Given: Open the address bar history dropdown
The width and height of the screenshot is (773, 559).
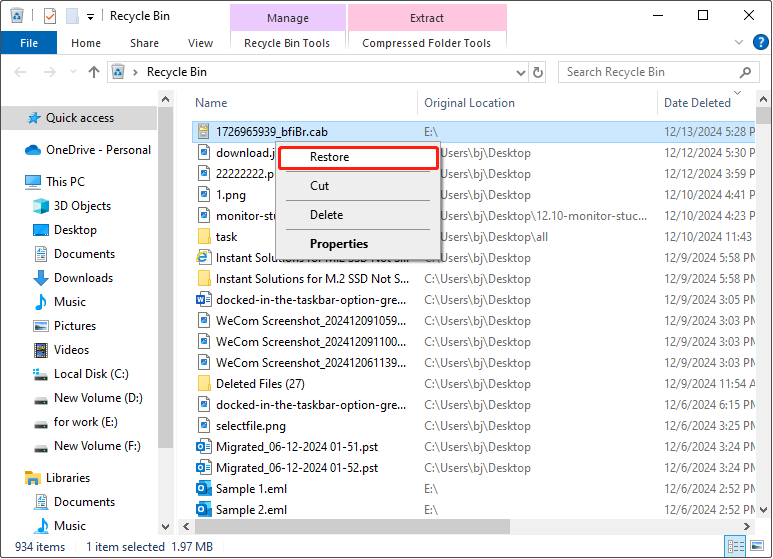Looking at the screenshot, I should pyautogui.click(x=521, y=73).
